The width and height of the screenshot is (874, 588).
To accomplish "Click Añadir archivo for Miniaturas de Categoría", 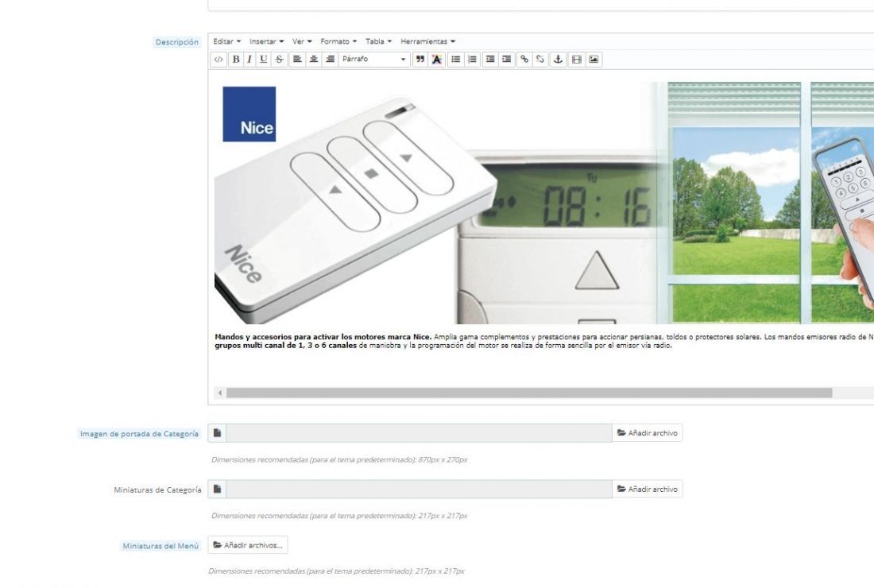I will click(x=647, y=489).
